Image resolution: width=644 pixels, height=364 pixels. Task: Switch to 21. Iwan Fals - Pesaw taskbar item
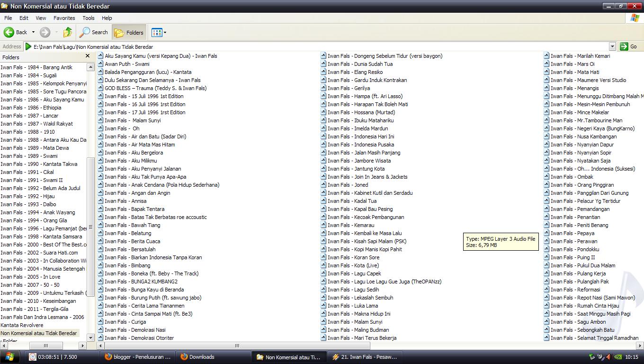click(x=366, y=357)
